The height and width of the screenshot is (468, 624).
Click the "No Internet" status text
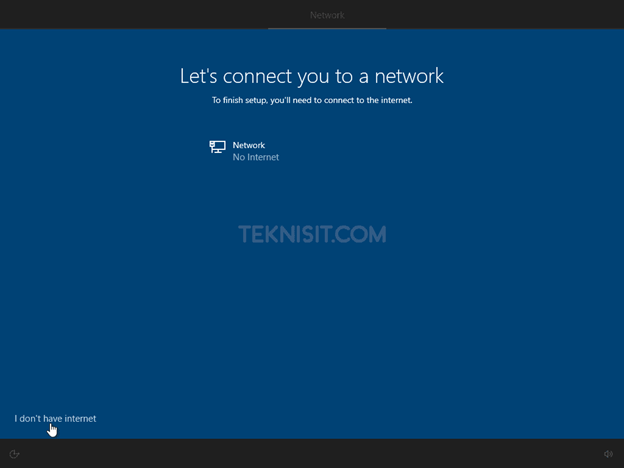click(255, 157)
